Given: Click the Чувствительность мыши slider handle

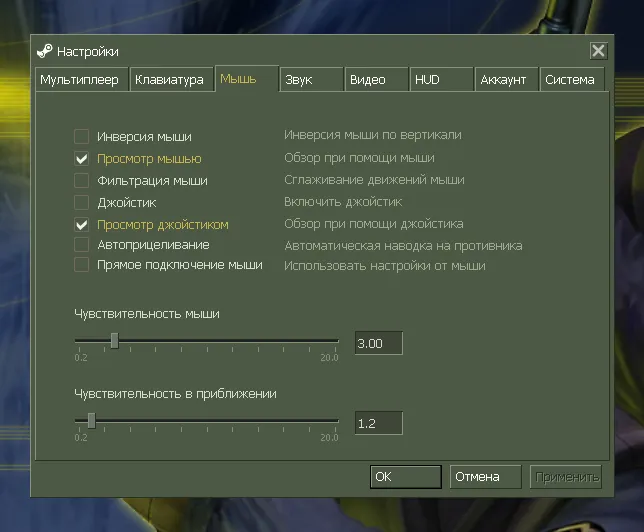Looking at the screenshot, I should click(x=115, y=341).
